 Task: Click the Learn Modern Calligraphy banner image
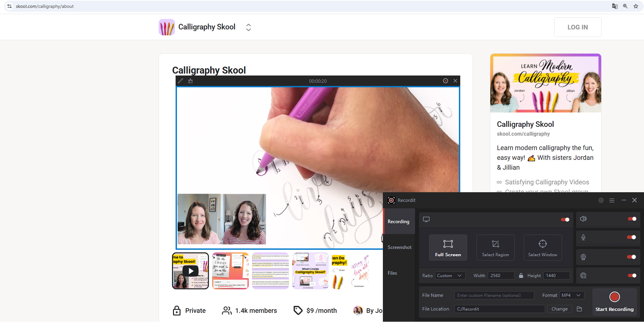pyautogui.click(x=546, y=83)
